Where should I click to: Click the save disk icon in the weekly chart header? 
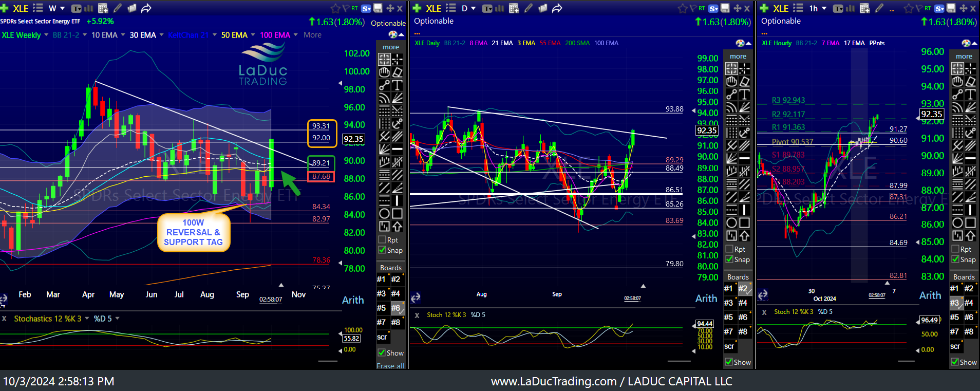(378, 8)
